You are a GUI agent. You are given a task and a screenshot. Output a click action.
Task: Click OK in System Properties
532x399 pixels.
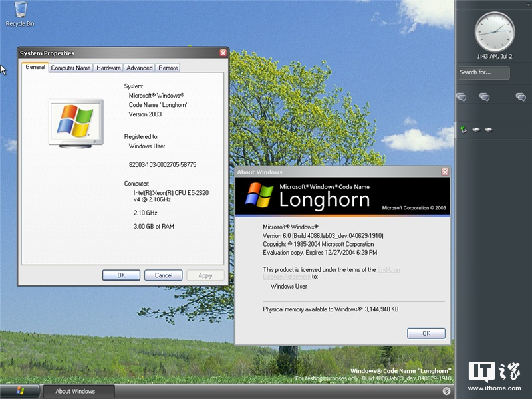[121, 275]
